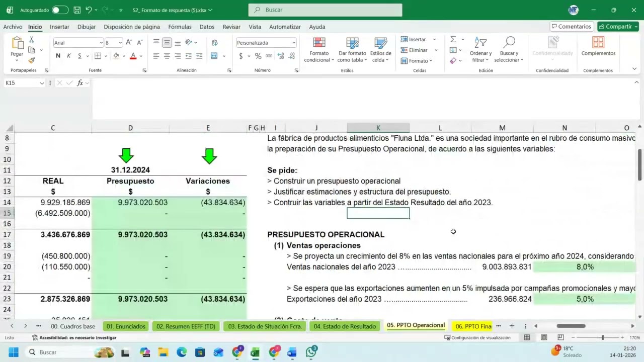Open Estilos de celda gallery

tap(381, 50)
